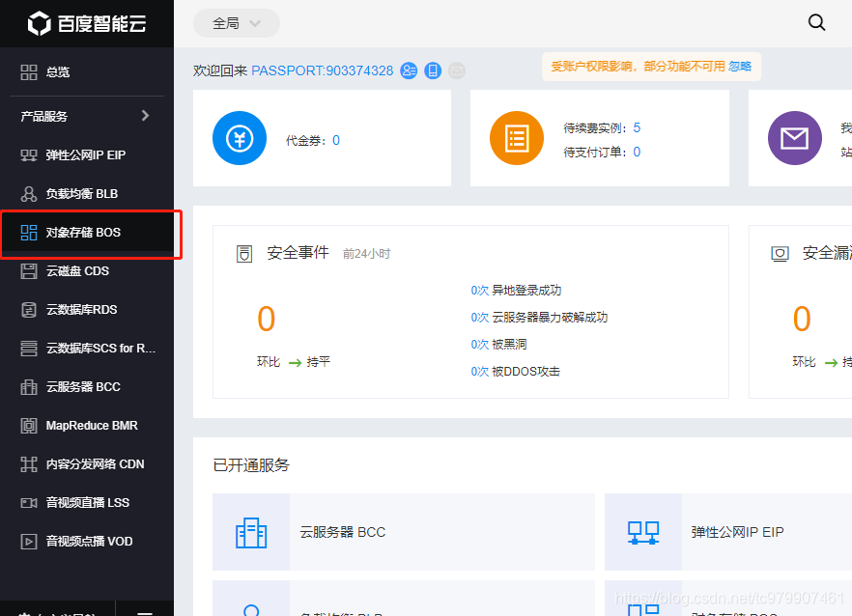Click 0次 被黑洞 entry
The width and height of the screenshot is (852, 616).
tap(498, 345)
